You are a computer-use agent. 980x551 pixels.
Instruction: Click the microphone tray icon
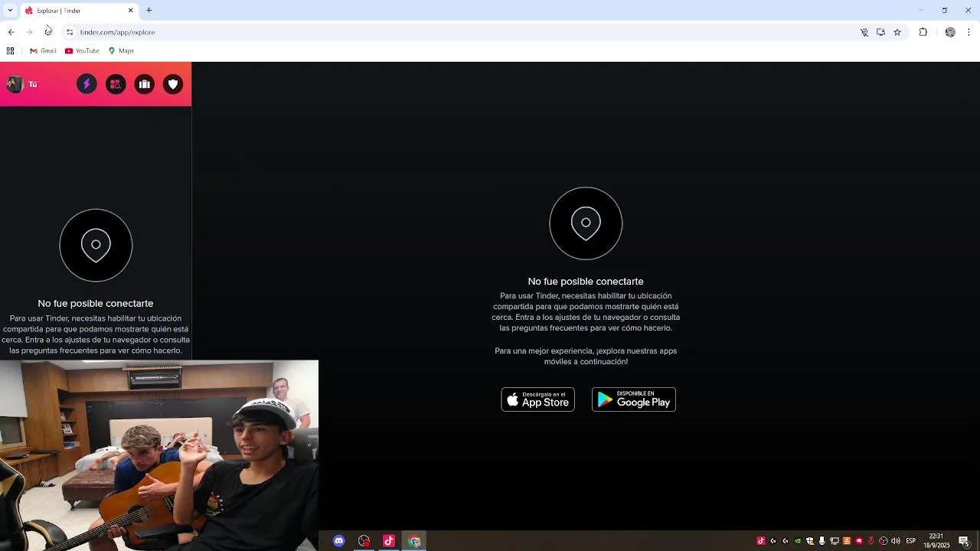pyautogui.click(x=822, y=541)
